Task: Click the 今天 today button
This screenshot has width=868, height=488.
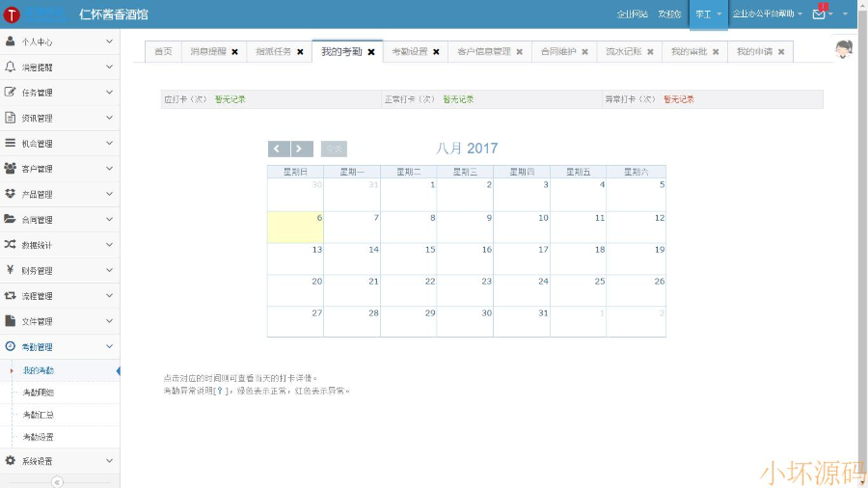Action: pyautogui.click(x=334, y=149)
